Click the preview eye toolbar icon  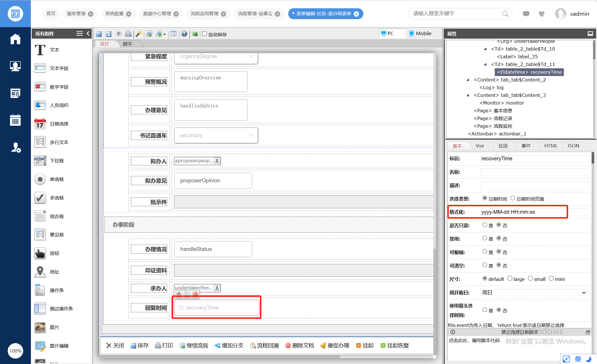pos(118,34)
